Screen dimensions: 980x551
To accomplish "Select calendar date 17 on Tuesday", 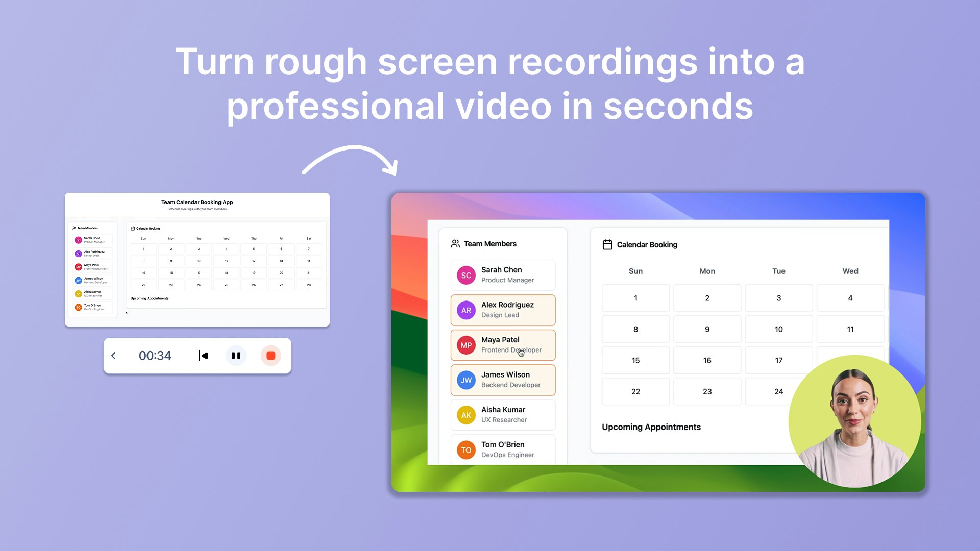I will pos(779,360).
